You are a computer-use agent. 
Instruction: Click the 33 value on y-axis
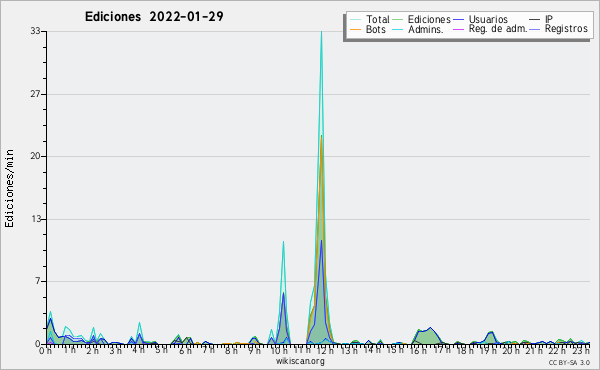pyautogui.click(x=36, y=31)
